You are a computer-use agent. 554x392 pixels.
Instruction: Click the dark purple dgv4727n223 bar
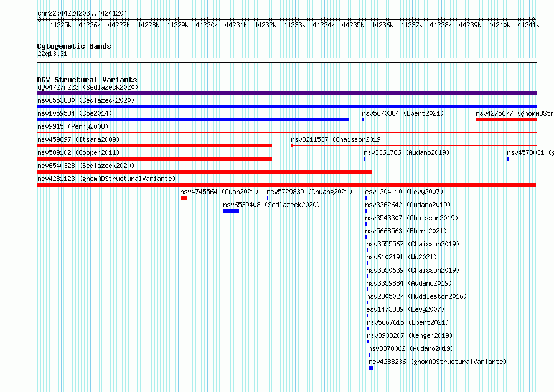(286, 93)
